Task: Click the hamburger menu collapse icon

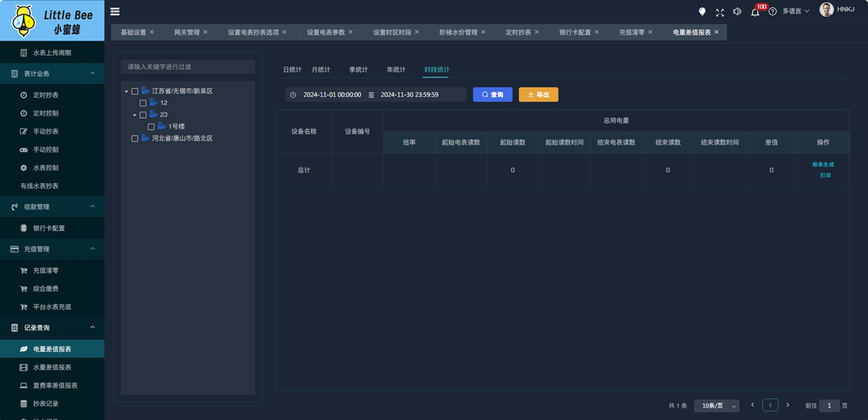Action: 115,11
